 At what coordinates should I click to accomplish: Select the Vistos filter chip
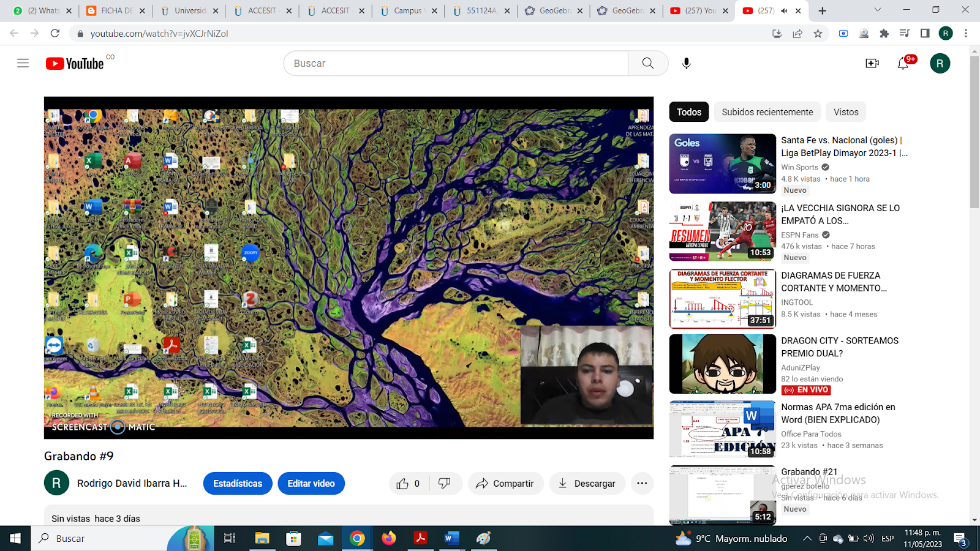tap(846, 112)
